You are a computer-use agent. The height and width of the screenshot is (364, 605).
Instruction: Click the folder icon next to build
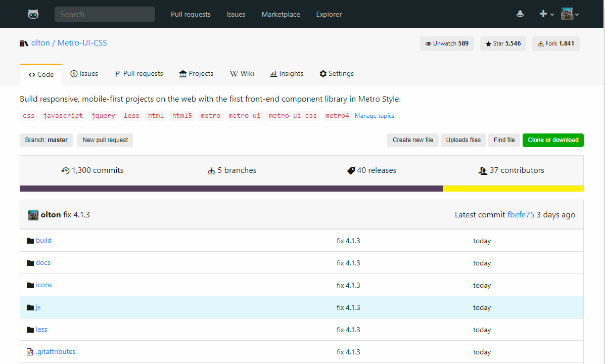click(x=30, y=241)
